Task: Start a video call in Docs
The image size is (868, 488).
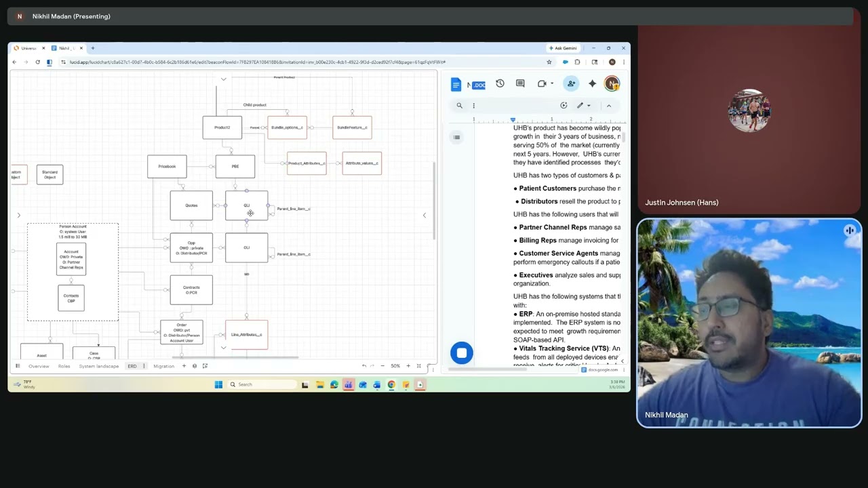Action: 542,83
